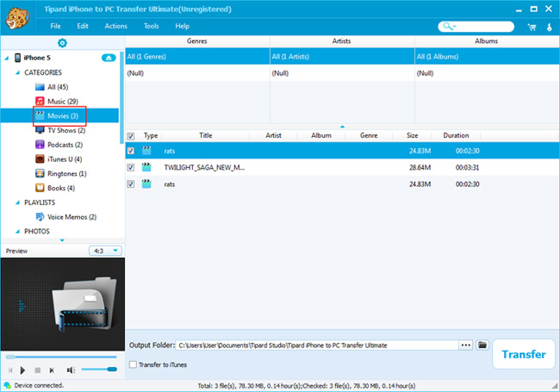This screenshot has width=560, height=392.
Task: Click the settings gear above device tree
Action: click(62, 43)
